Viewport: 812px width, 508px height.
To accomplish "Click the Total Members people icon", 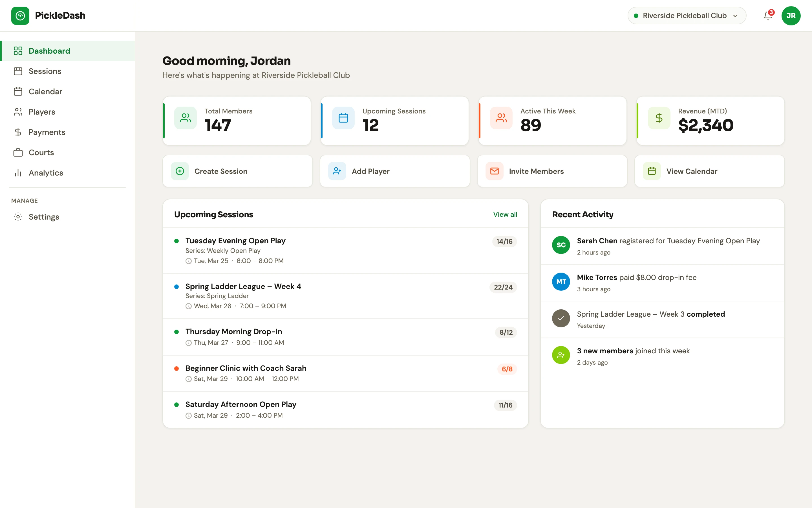I will 186,118.
